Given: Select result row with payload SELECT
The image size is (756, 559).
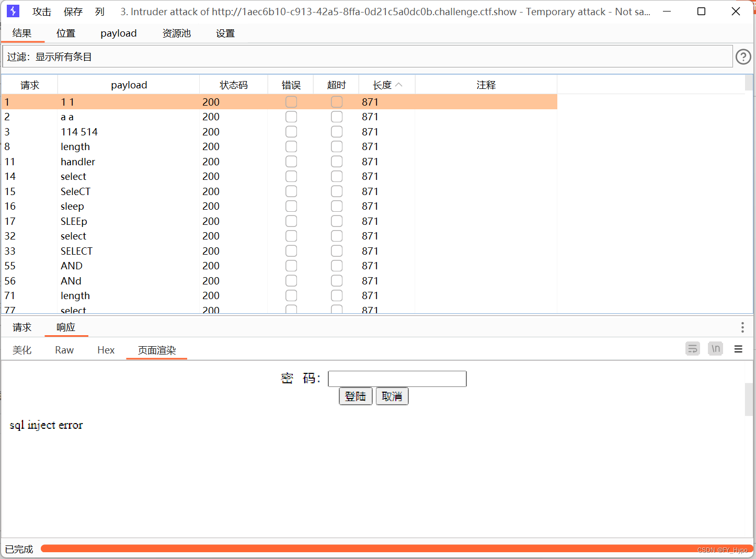Looking at the screenshot, I should 280,251.
